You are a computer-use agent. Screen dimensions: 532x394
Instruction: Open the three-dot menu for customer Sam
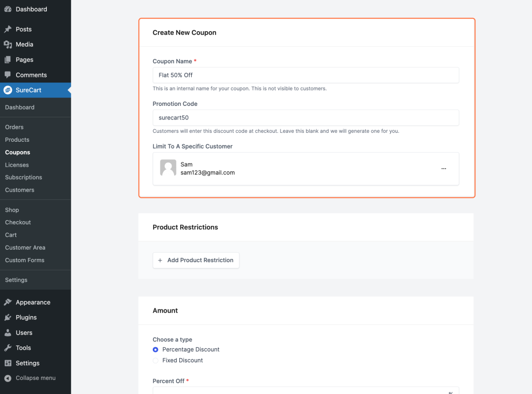443,169
